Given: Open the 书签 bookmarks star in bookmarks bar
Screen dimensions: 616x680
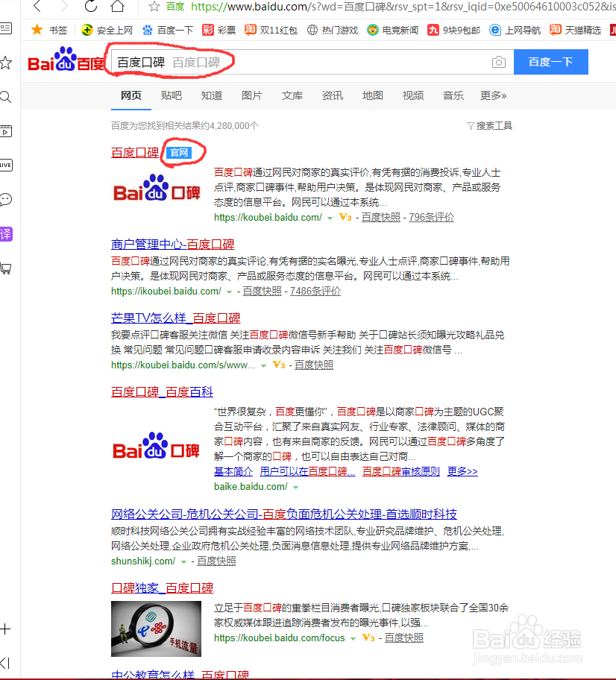Looking at the screenshot, I should coord(37,30).
